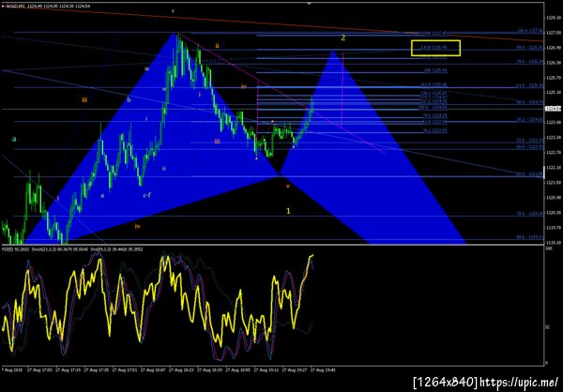Click the 27 Aug 17:51 time label
Image resolution: width=563 pixels, height=392 pixels.
(x=126, y=369)
